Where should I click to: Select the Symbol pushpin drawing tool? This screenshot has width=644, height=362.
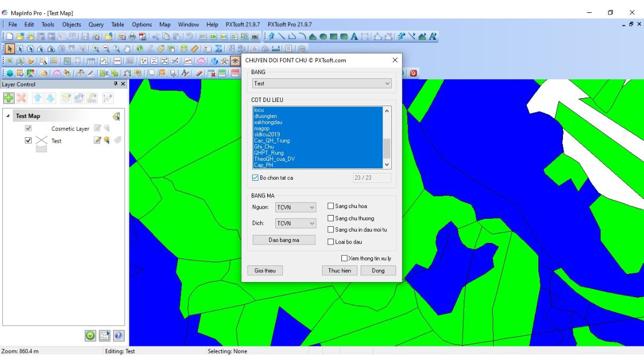tap(272, 36)
